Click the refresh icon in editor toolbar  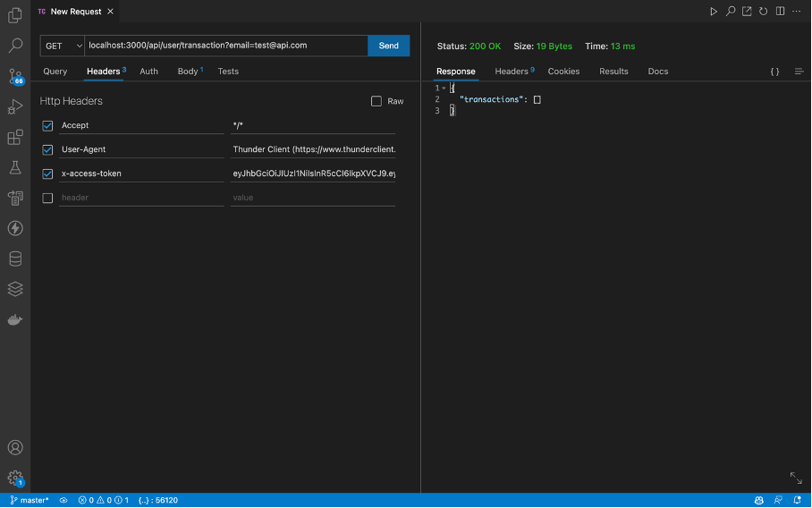pos(764,12)
